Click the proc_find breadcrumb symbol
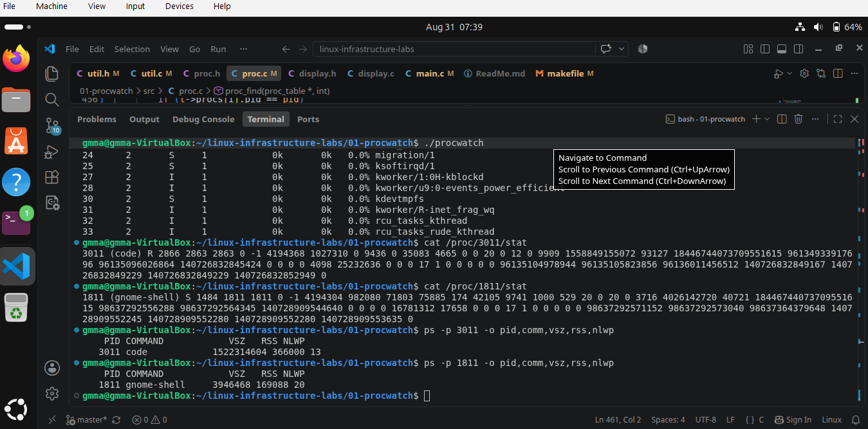This screenshot has width=868, height=429. [x=271, y=91]
